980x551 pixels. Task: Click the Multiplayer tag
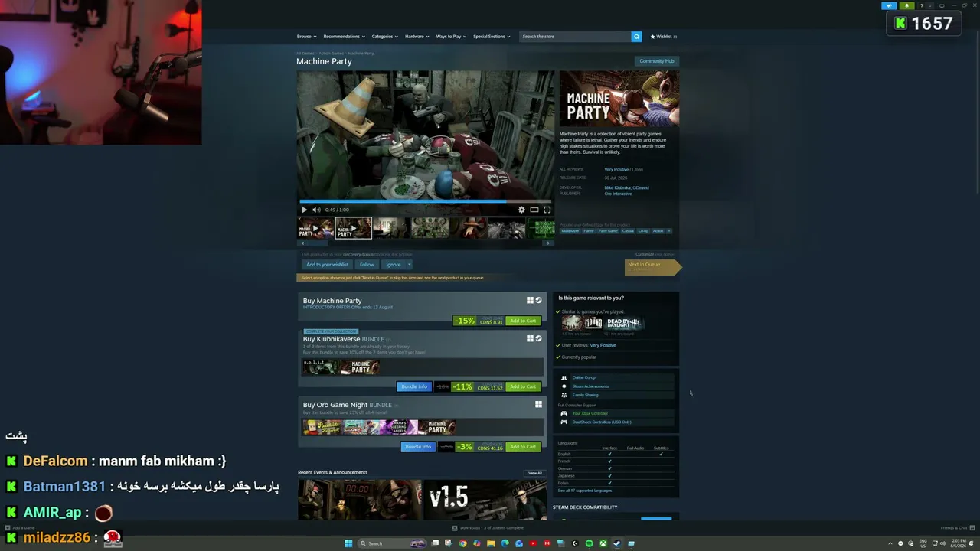(570, 230)
